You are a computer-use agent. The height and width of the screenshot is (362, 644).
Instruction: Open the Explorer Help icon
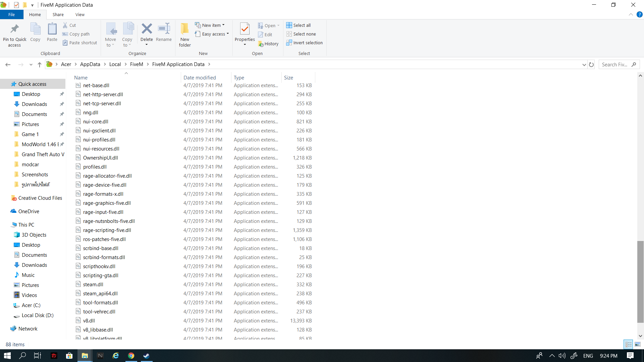click(640, 14)
